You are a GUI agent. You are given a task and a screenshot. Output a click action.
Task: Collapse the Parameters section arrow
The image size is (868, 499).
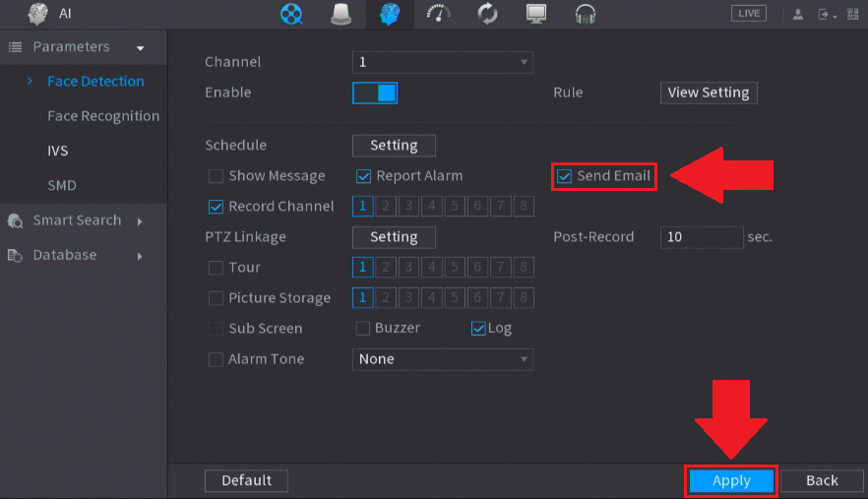point(141,48)
